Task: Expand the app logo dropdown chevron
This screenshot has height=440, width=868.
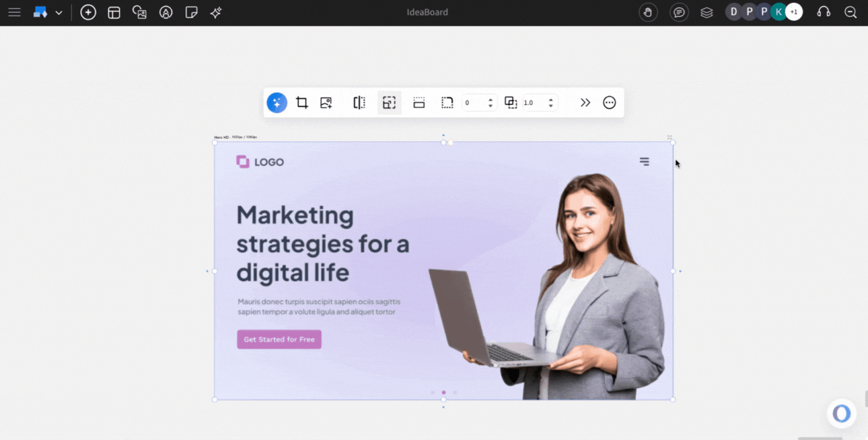Action: click(59, 12)
